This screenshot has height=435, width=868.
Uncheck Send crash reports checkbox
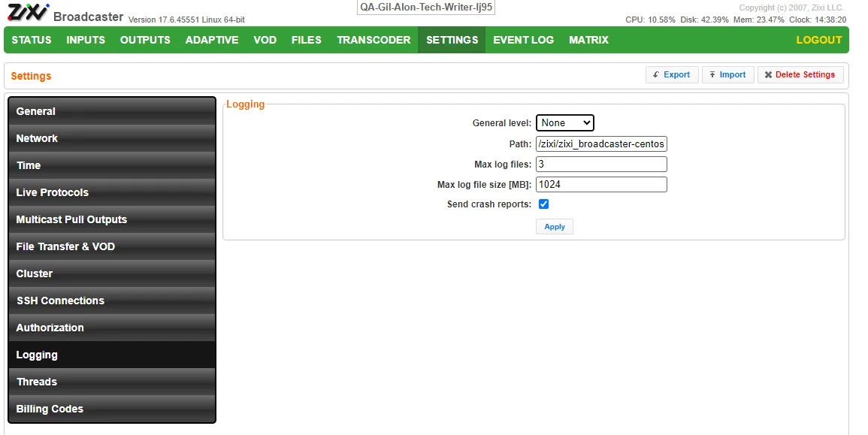coord(543,204)
